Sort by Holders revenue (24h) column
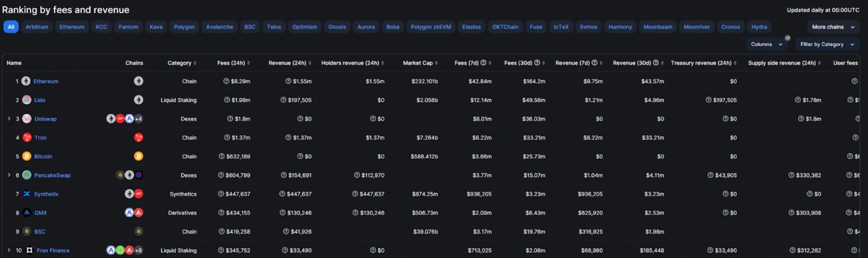 (x=353, y=63)
